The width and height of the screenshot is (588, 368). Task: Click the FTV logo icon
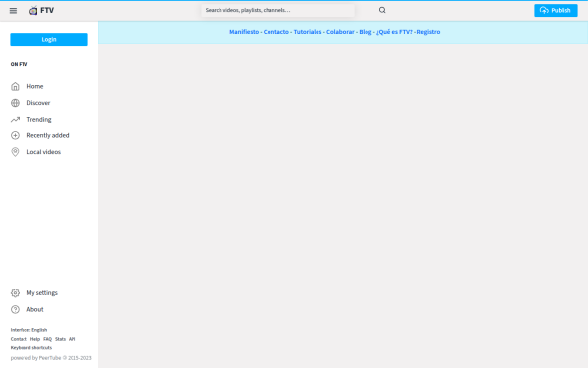click(x=33, y=11)
